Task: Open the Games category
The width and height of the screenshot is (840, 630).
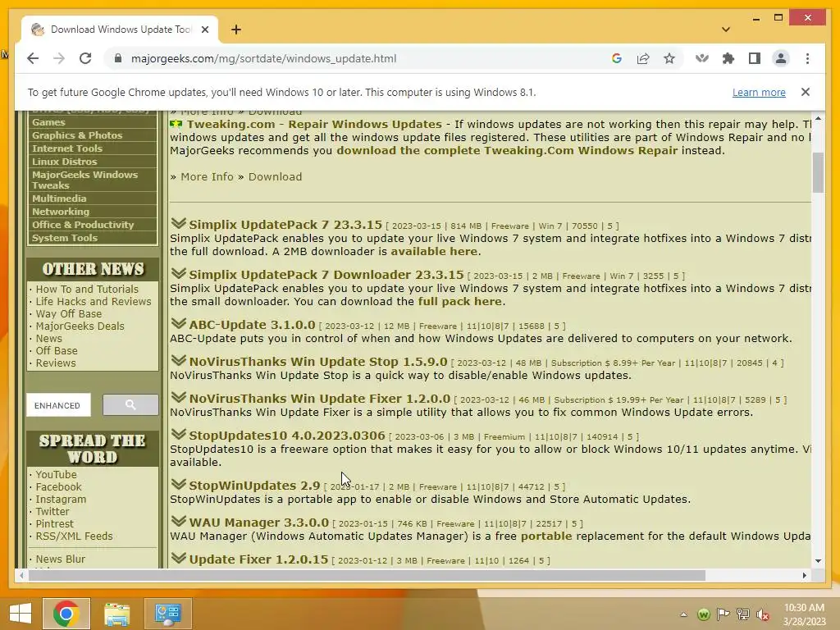Action: point(48,122)
